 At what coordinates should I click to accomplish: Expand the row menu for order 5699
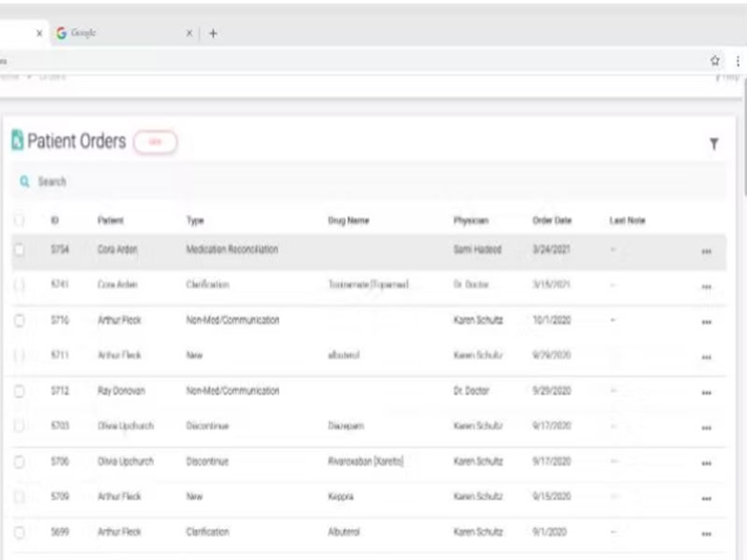(706, 533)
